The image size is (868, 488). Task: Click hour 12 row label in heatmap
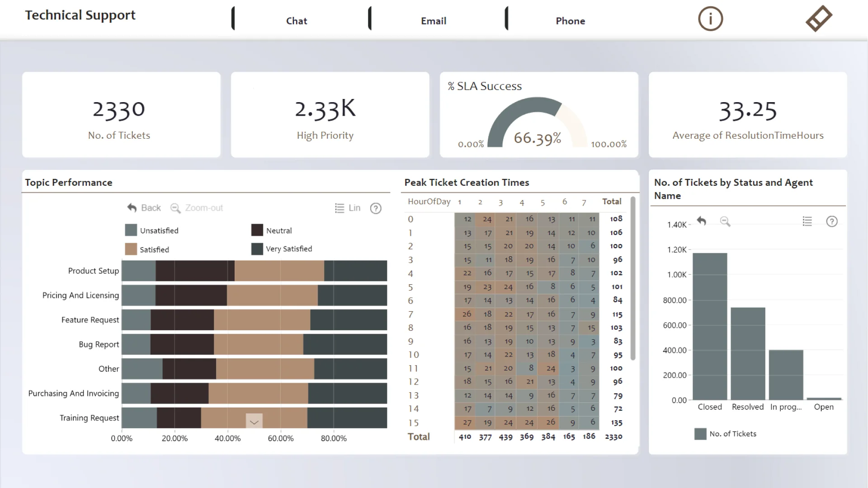[x=413, y=382]
